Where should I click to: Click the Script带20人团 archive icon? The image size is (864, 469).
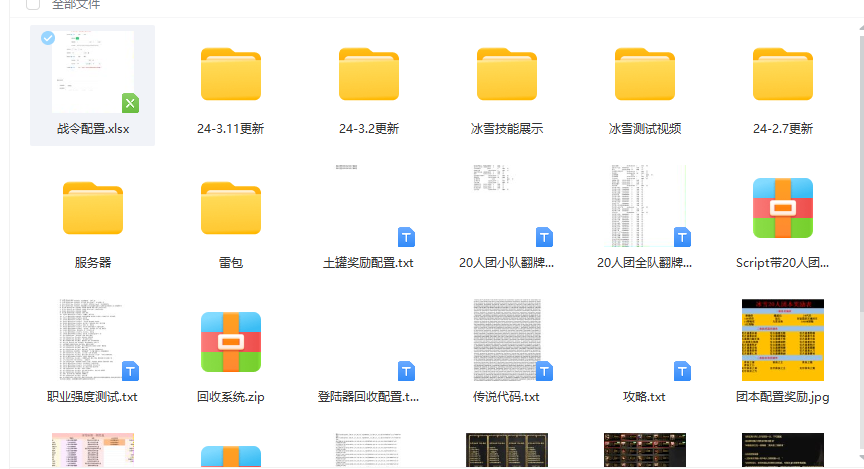click(782, 208)
